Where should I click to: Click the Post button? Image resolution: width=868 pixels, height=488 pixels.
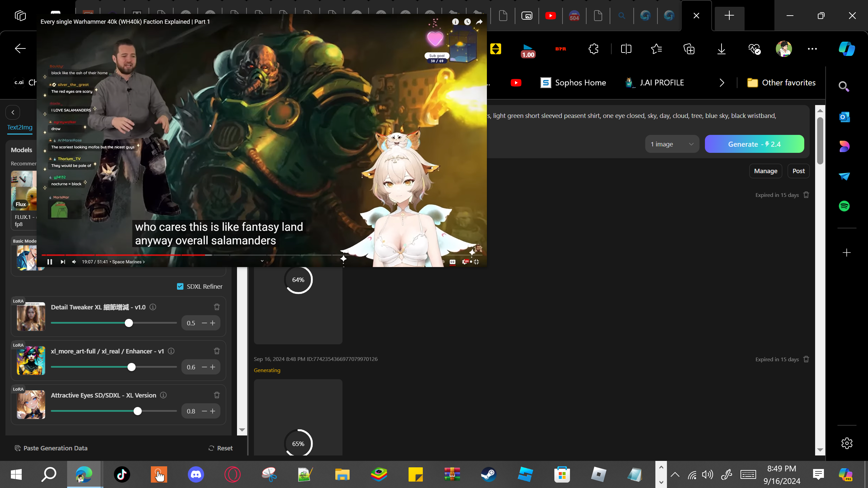coord(798,171)
